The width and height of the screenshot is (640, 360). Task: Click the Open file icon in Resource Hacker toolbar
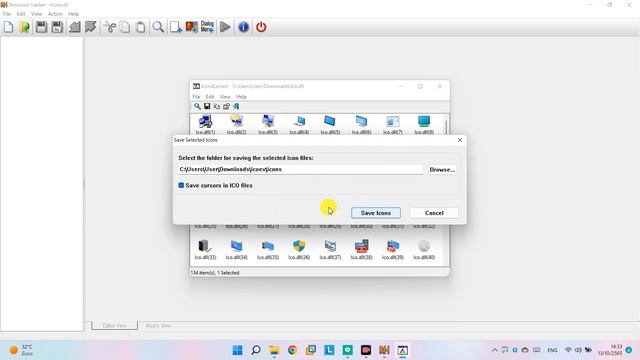click(x=24, y=27)
